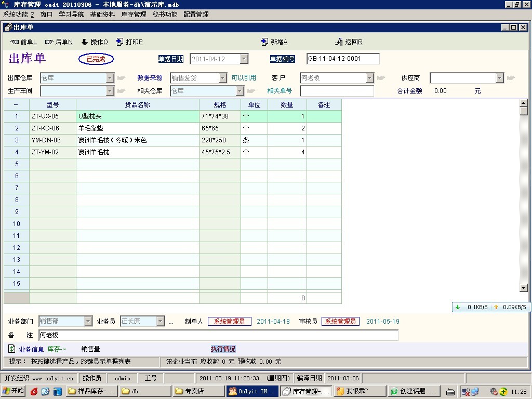Print the document with 打印 icon
Image resolution: width=532 pixels, height=399 pixels.
(x=120, y=42)
